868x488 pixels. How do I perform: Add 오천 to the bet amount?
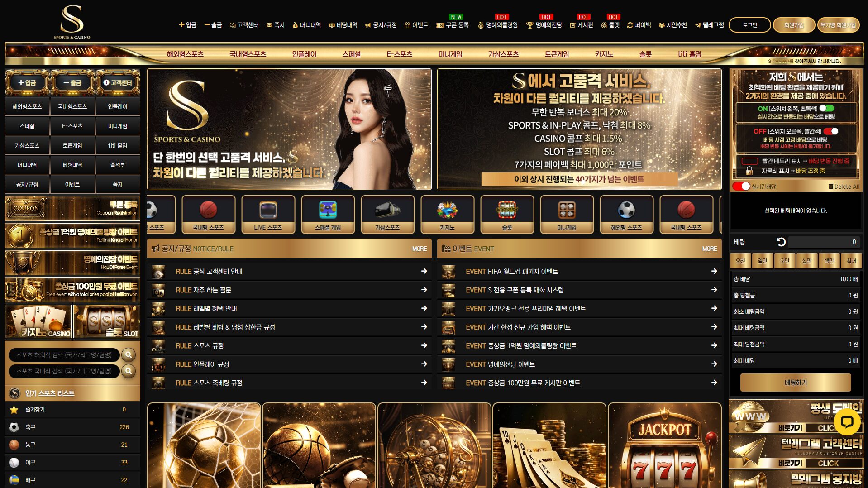click(740, 261)
